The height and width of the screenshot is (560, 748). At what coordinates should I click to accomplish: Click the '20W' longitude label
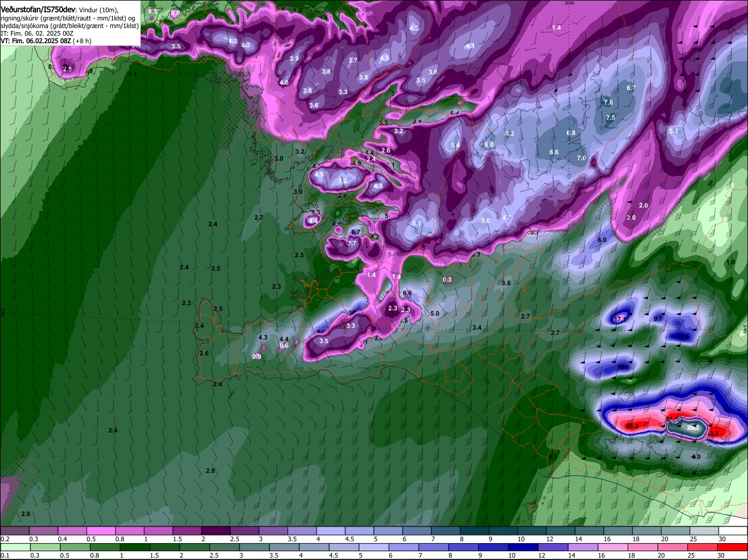tap(570, 3)
